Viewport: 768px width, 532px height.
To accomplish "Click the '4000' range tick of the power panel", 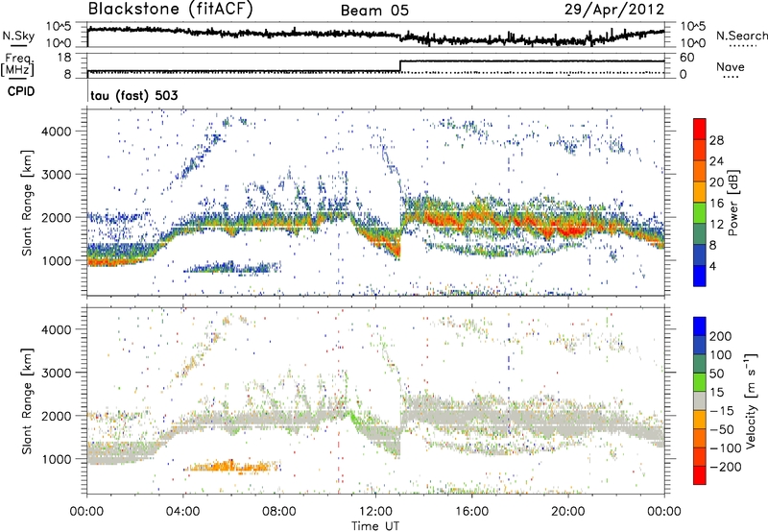I will tap(56, 132).
